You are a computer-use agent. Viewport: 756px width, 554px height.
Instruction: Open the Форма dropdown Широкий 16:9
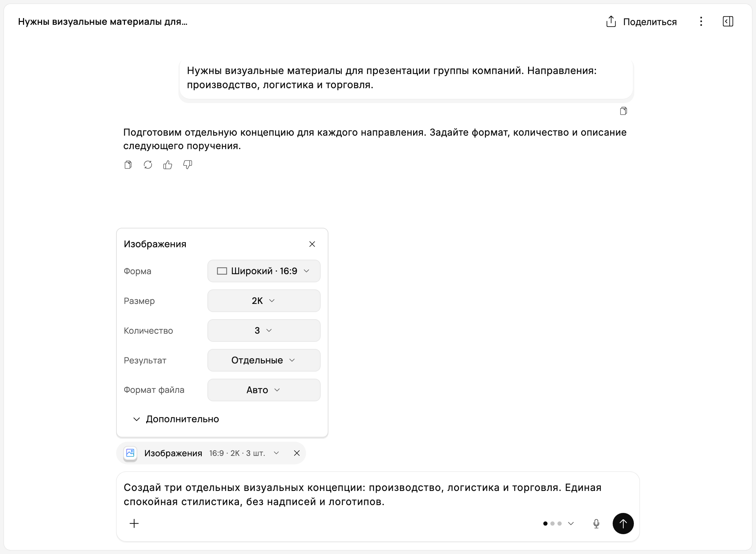264,271
